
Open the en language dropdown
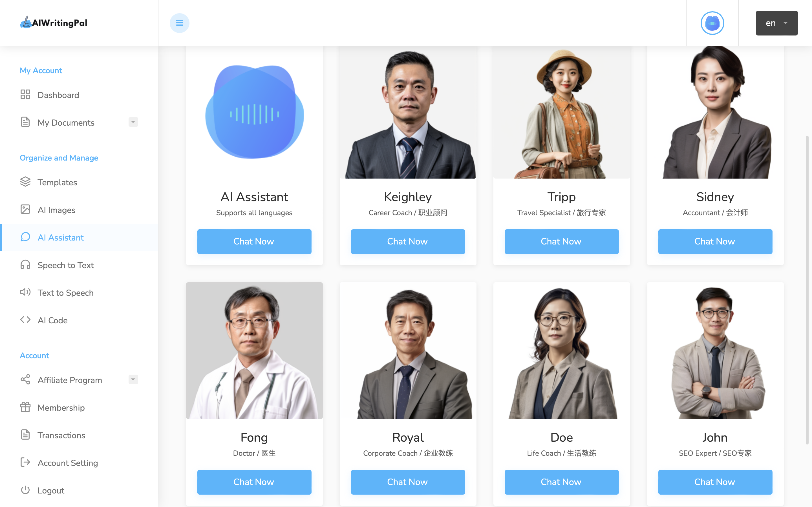[x=776, y=23]
